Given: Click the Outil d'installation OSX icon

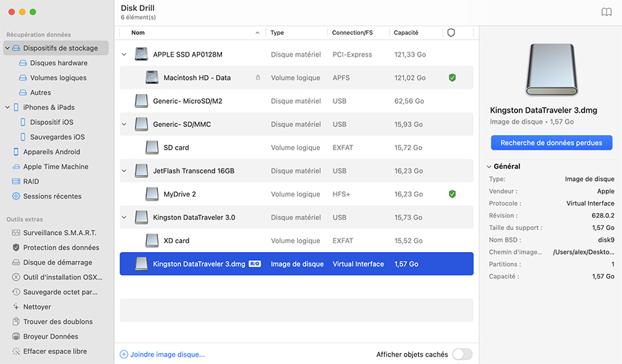Looking at the screenshot, I should [16, 277].
